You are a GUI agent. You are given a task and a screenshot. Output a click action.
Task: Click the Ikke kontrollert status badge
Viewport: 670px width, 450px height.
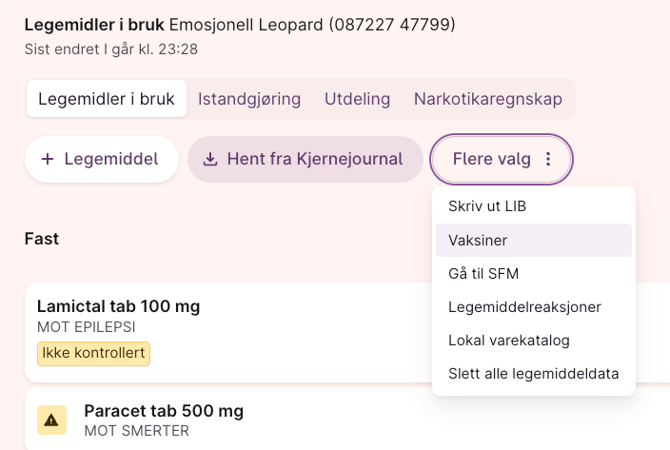click(93, 353)
